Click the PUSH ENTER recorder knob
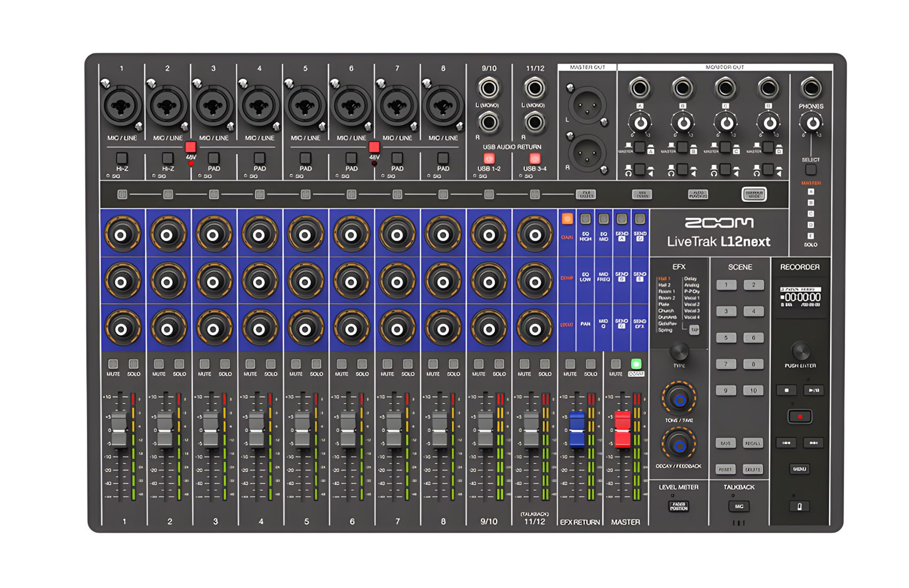Screen dimensions: 909x588 [x=800, y=351]
